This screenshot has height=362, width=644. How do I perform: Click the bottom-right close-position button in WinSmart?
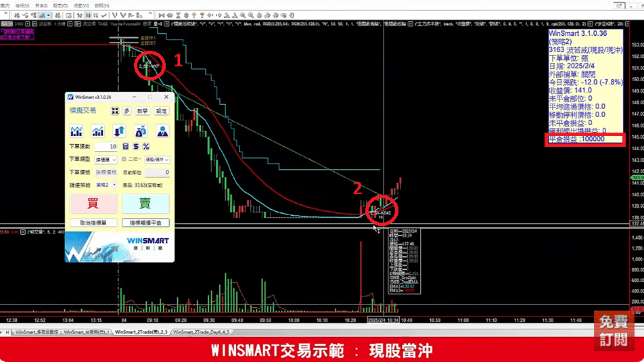tap(145, 223)
